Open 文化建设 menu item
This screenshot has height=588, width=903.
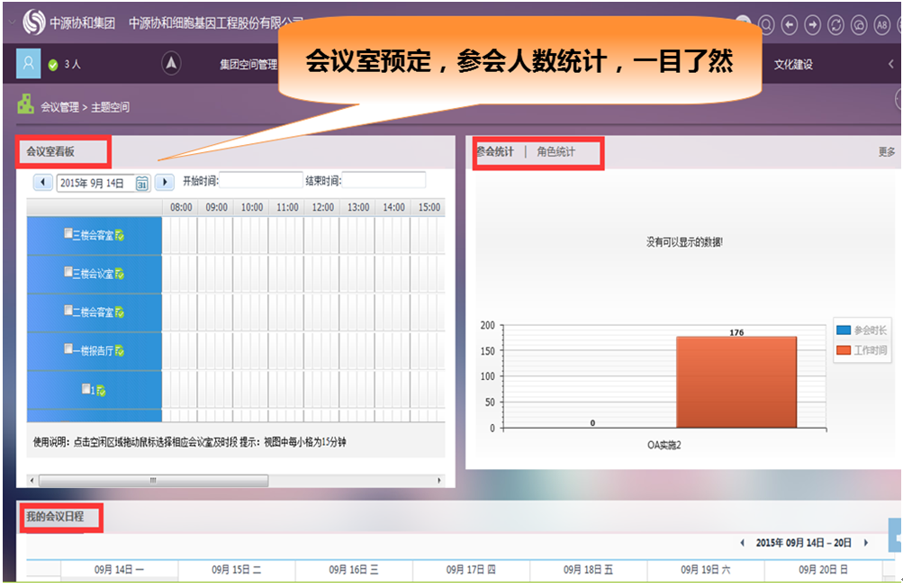tap(793, 65)
